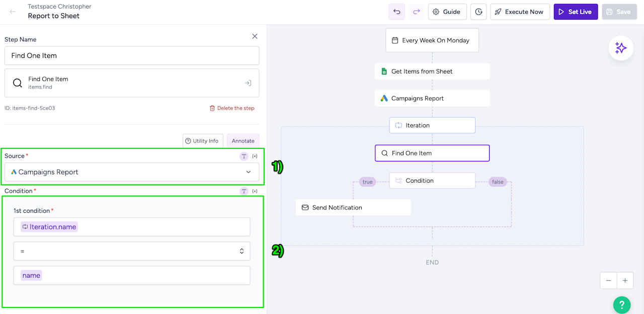Image resolution: width=644 pixels, height=314 pixels.
Task: Toggle text mode for Source field
Action: (x=244, y=156)
